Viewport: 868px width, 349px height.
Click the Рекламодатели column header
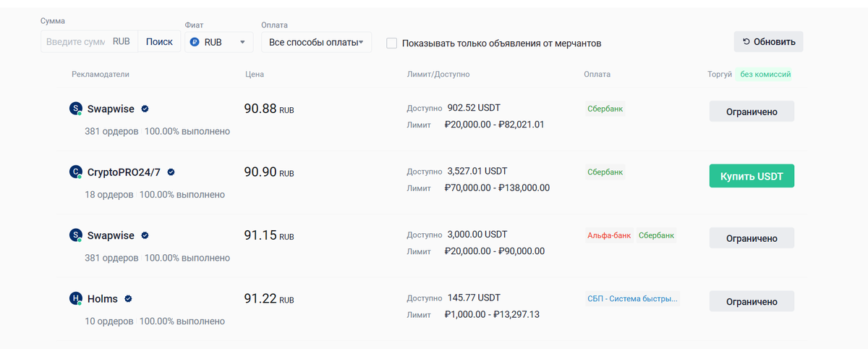click(101, 74)
